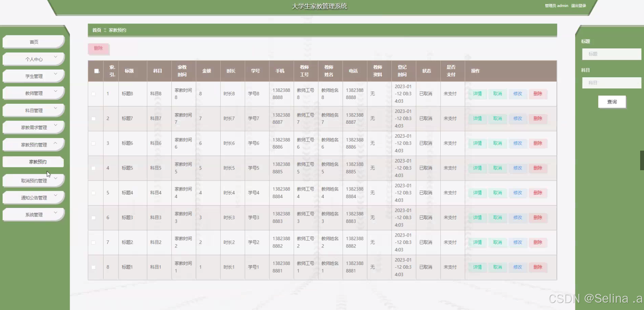The width and height of the screenshot is (644, 310).
Task: Click 取消 for row 标题7
Action: click(x=497, y=118)
